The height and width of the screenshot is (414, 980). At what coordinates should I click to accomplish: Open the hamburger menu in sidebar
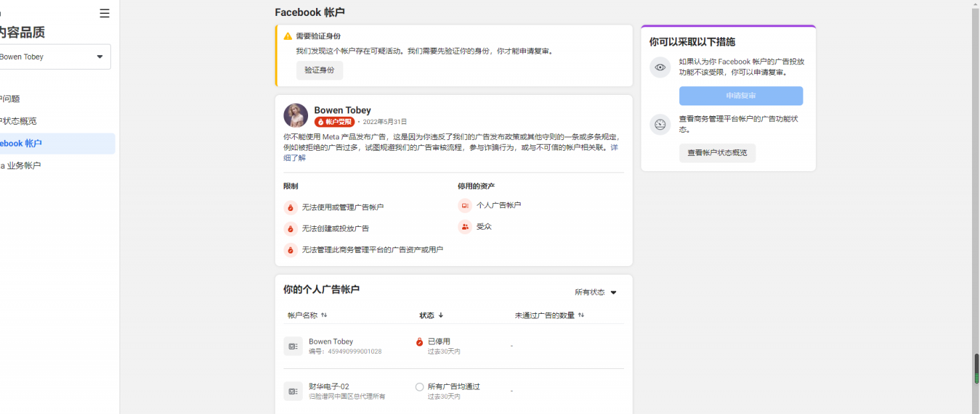[x=104, y=13]
